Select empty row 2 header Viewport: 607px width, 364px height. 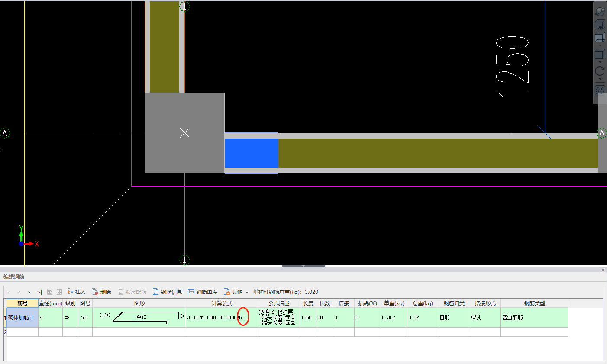5,332
